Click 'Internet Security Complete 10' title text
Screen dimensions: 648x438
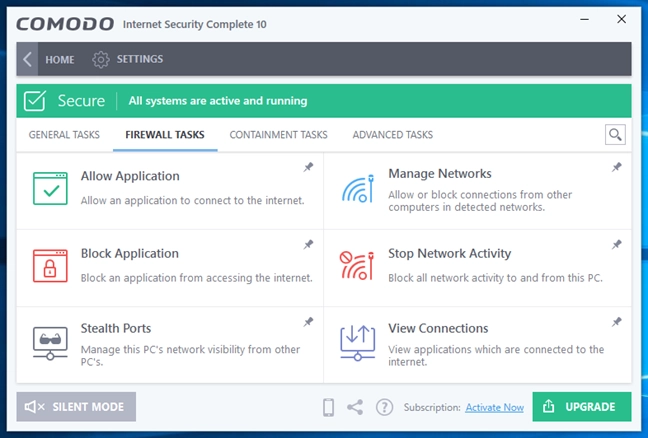coord(195,24)
